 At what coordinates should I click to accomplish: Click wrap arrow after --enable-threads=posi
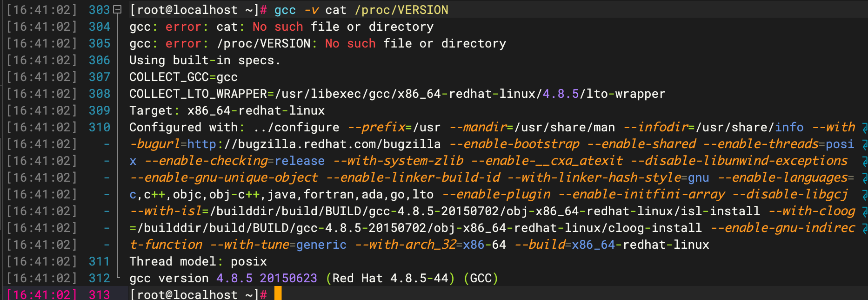(x=864, y=144)
